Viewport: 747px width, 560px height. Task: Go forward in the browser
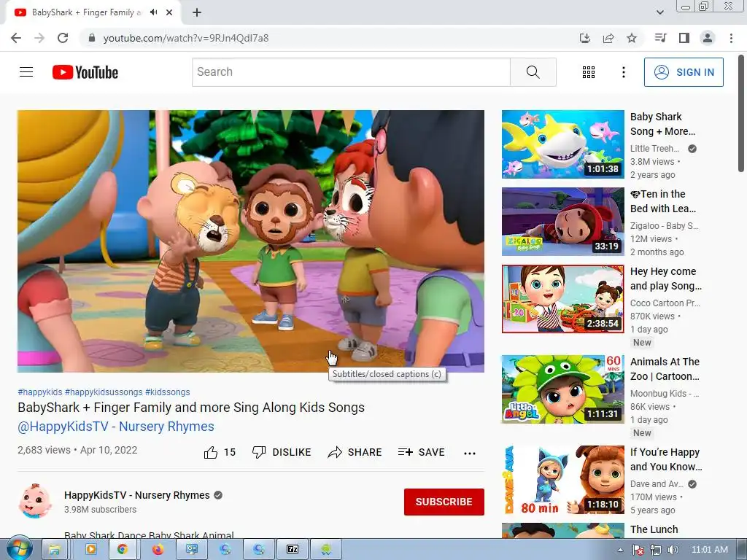pos(39,38)
